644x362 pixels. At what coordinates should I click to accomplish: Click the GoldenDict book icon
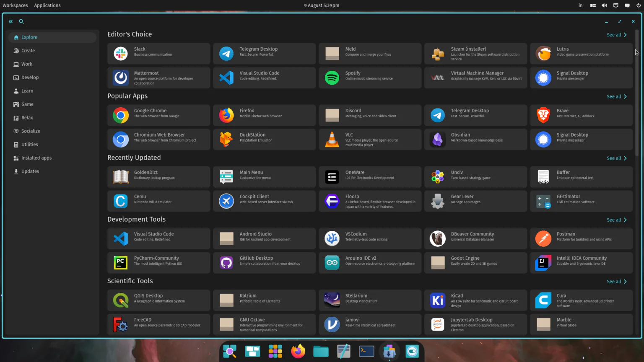121,177
